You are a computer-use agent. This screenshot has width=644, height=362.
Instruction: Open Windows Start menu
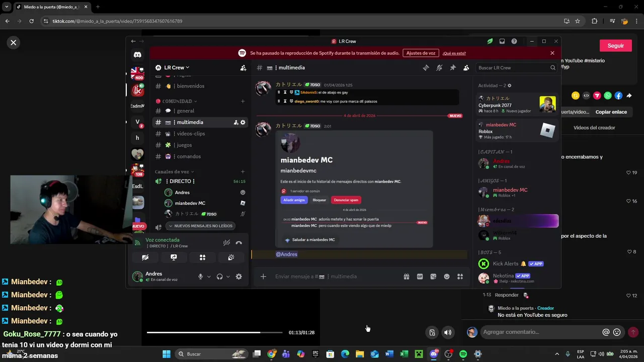click(x=166, y=354)
